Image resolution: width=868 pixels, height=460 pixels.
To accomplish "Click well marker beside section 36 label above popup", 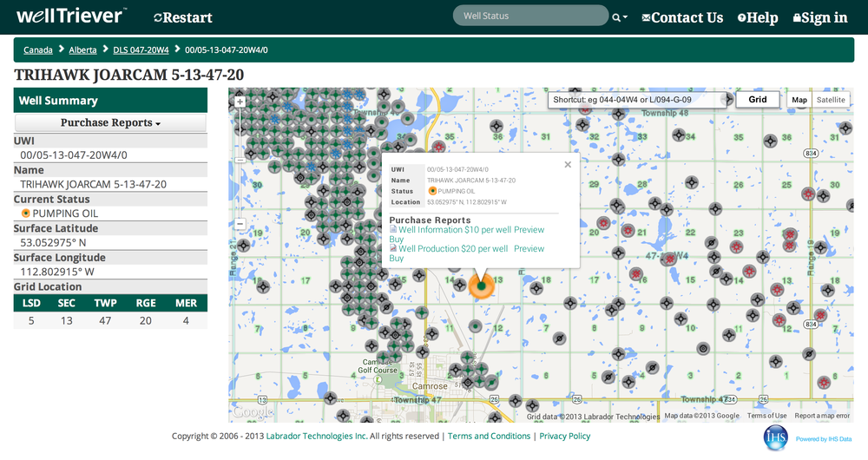I will [496, 127].
